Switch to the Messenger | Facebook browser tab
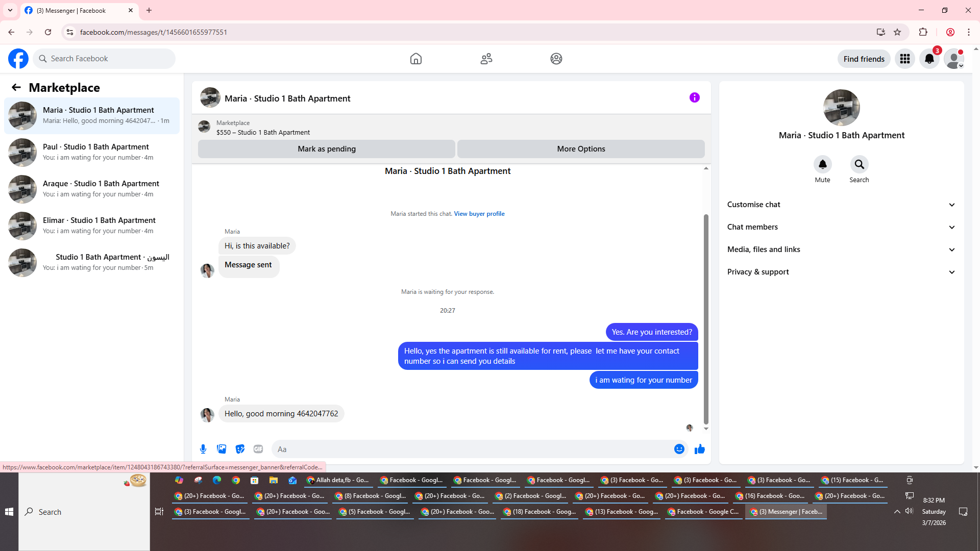Viewport: 980px width, 551px height. (x=79, y=10)
